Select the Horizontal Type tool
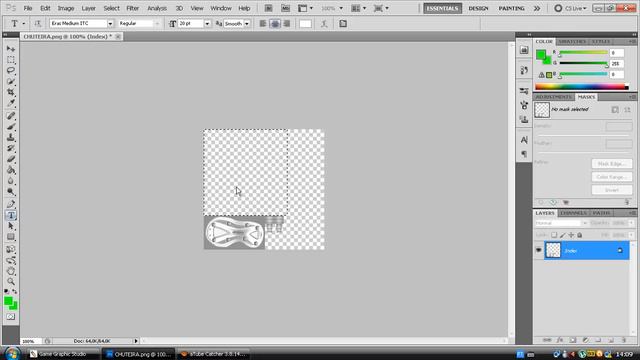640x360 pixels. click(11, 215)
